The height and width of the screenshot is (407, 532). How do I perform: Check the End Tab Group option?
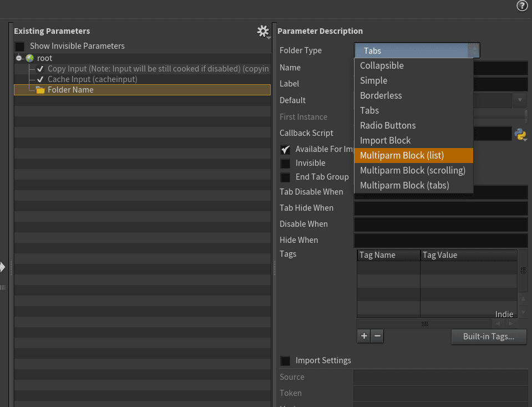click(285, 177)
